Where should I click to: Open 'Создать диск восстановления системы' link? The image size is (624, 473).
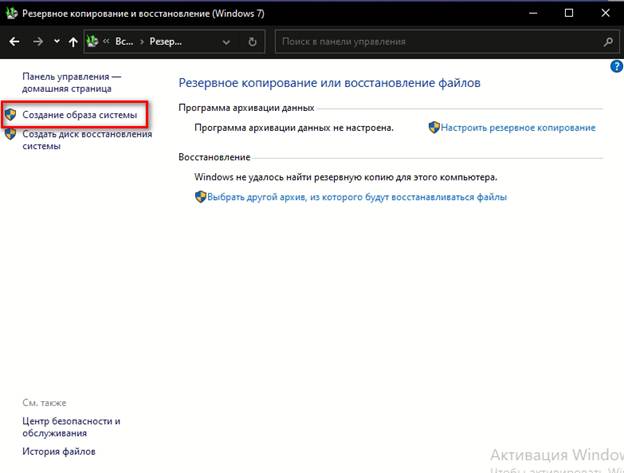87,140
